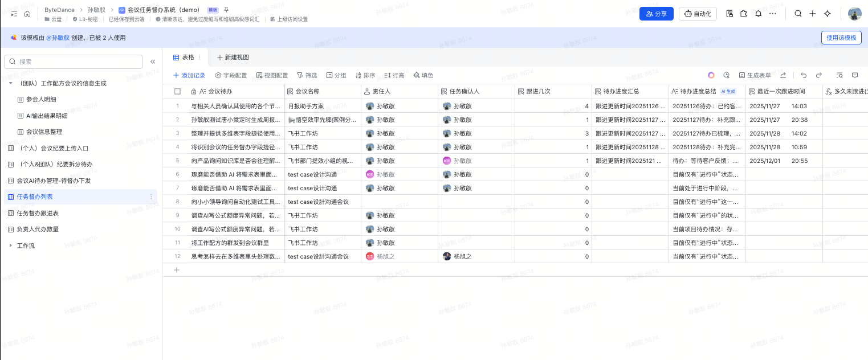
Task: Open 任务督办跟进表 in the sidebar
Action: point(38,213)
